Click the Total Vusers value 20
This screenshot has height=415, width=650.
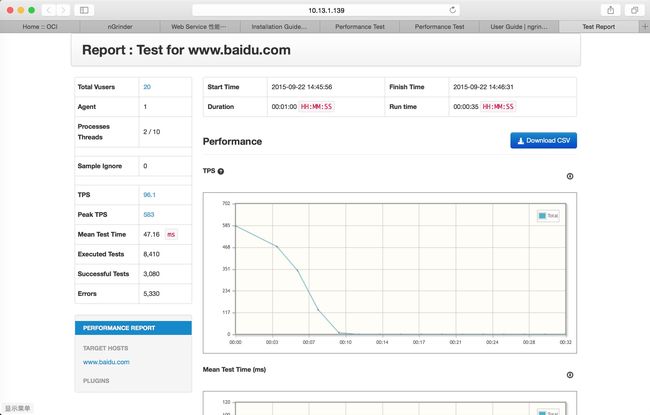pyautogui.click(x=147, y=87)
